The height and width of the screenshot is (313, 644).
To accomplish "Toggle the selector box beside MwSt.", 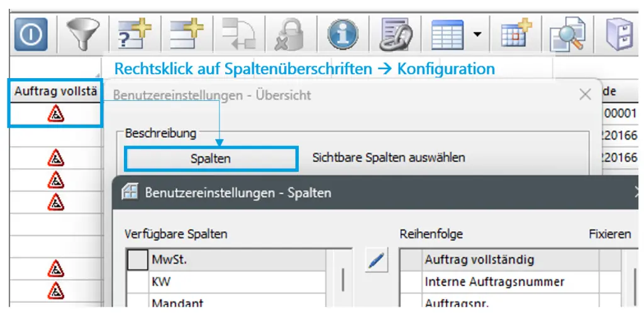I will 138,260.
